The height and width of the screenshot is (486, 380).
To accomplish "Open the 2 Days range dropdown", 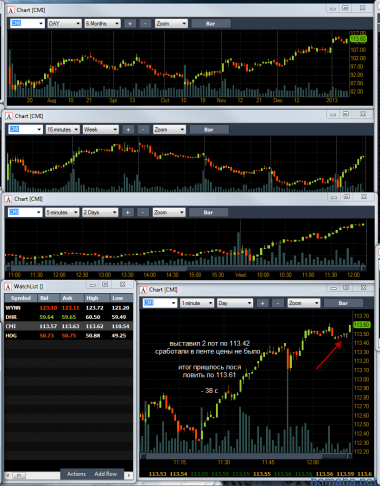I will coord(100,212).
